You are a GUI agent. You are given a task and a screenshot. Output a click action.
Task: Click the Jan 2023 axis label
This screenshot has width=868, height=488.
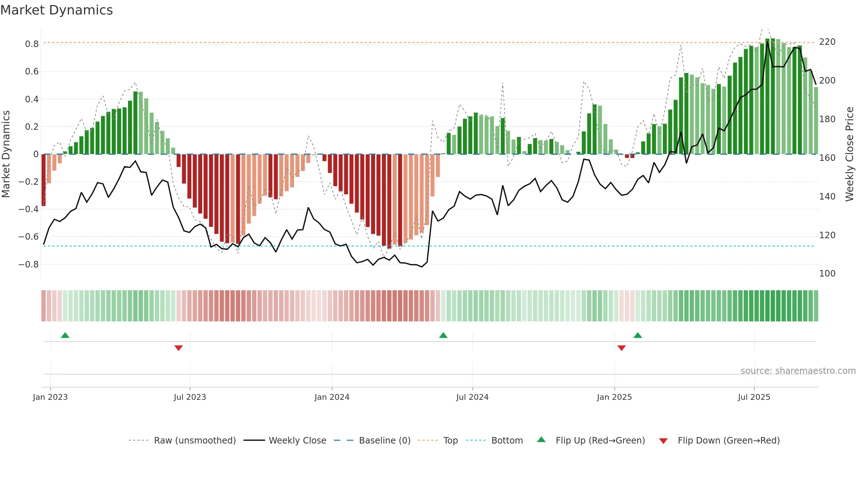click(50, 397)
